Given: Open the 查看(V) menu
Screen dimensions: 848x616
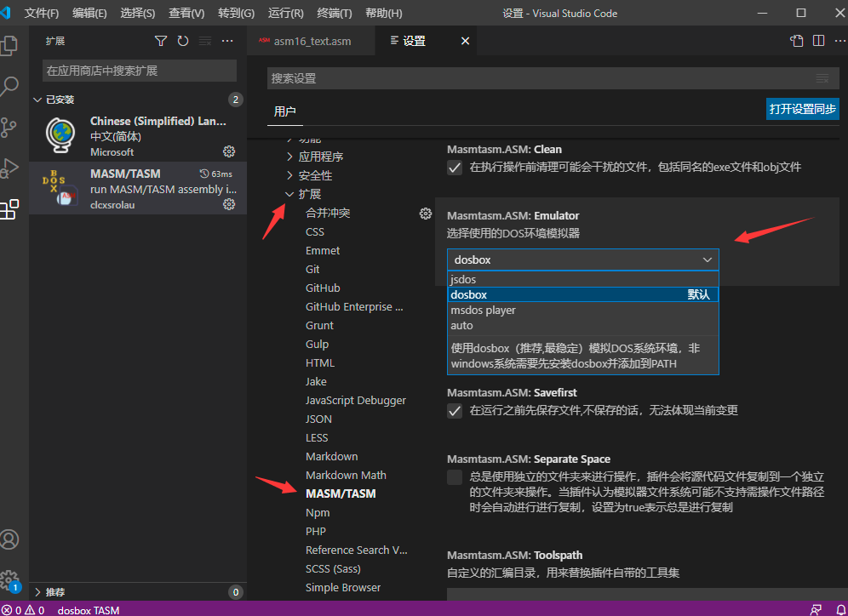Looking at the screenshot, I should [186, 13].
